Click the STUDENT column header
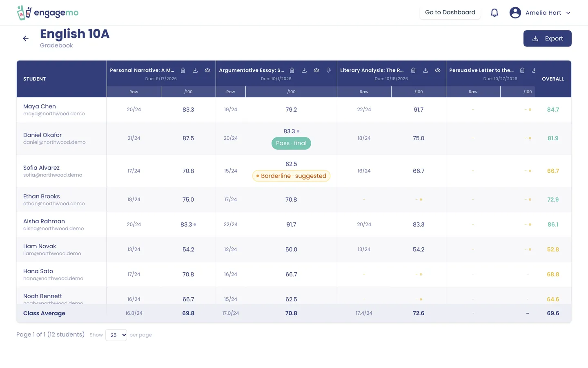Screen dimensions: 588x368 pyautogui.click(x=35, y=79)
